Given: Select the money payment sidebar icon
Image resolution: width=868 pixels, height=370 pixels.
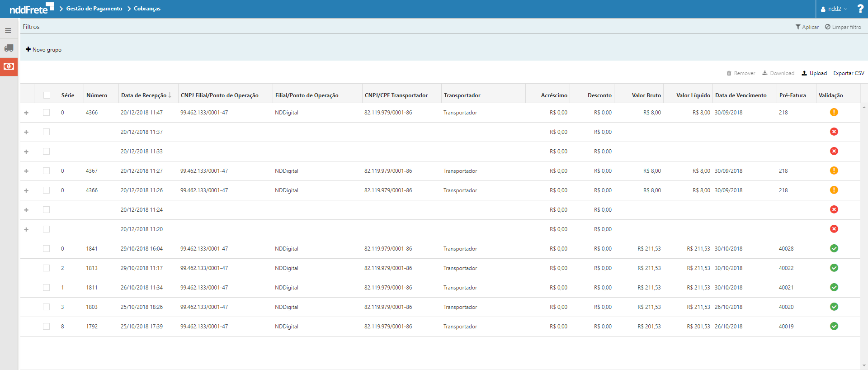Looking at the screenshot, I should [x=9, y=66].
